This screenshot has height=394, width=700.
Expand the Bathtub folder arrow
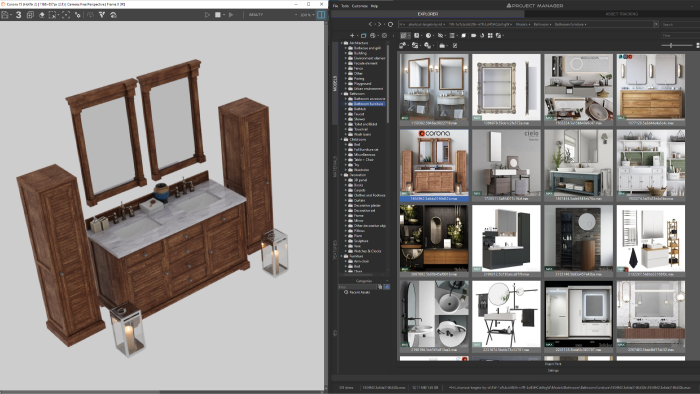346,109
